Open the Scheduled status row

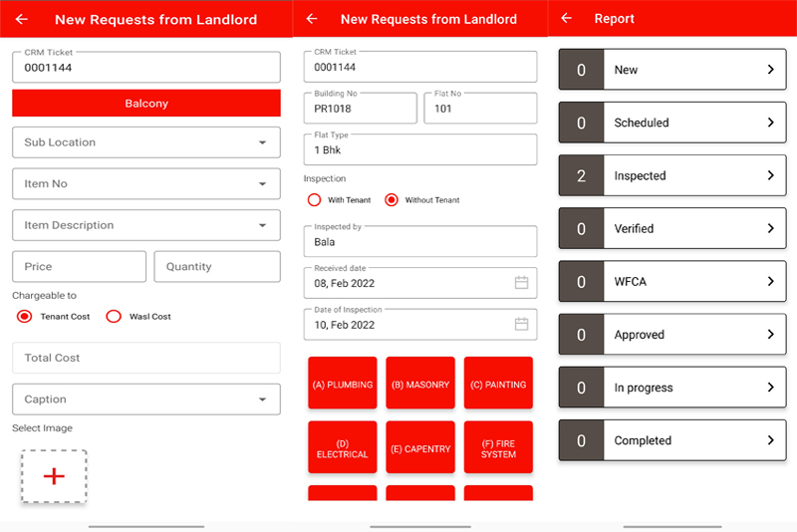point(672,123)
